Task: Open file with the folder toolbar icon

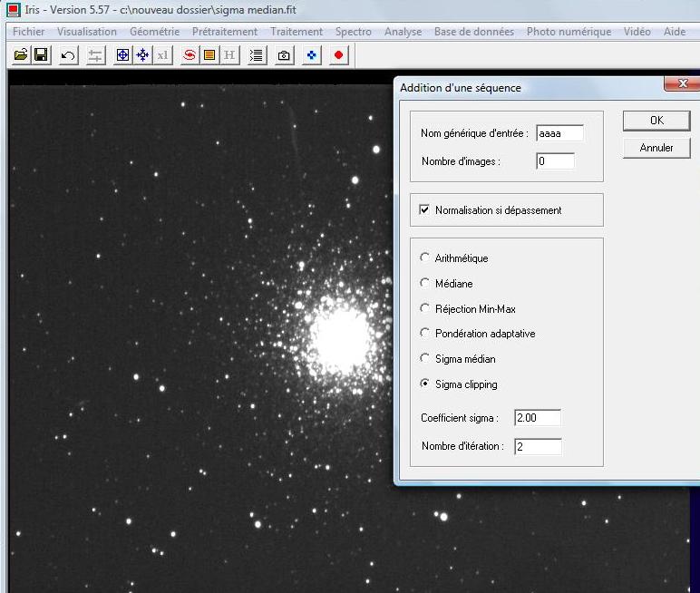Action: coord(21,55)
